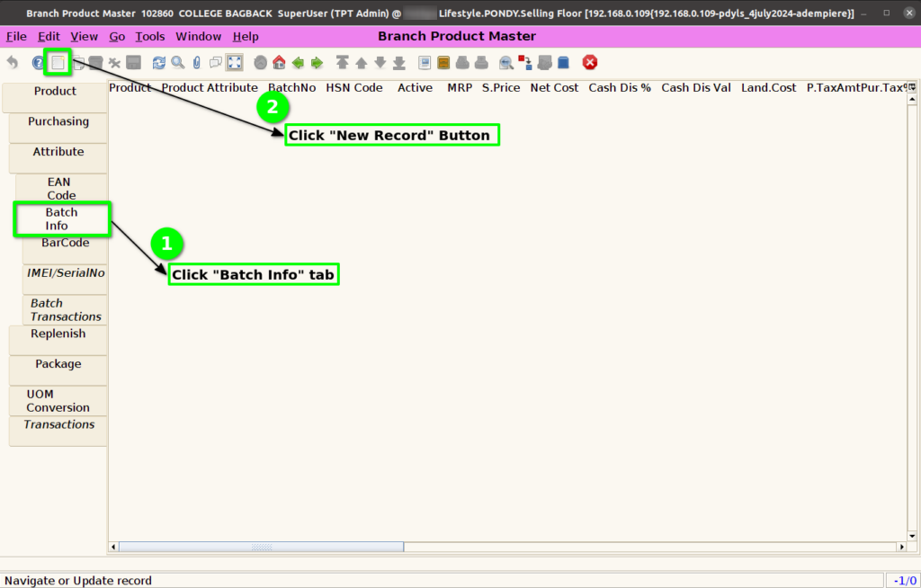Select the Batch Info tab
Screen dimensions: 921x588
click(61, 219)
